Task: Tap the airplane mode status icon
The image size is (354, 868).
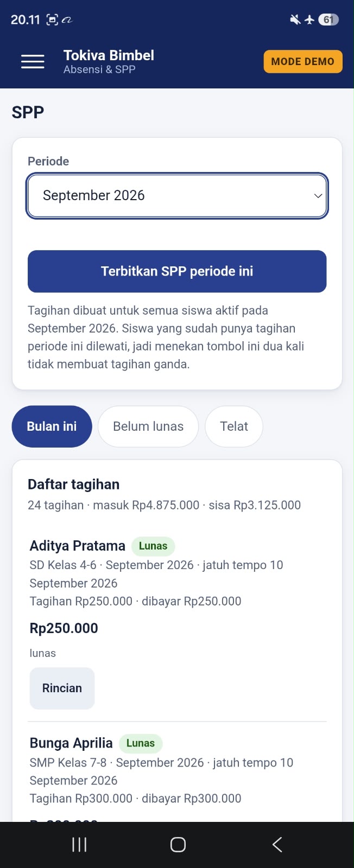Action: coord(309,20)
